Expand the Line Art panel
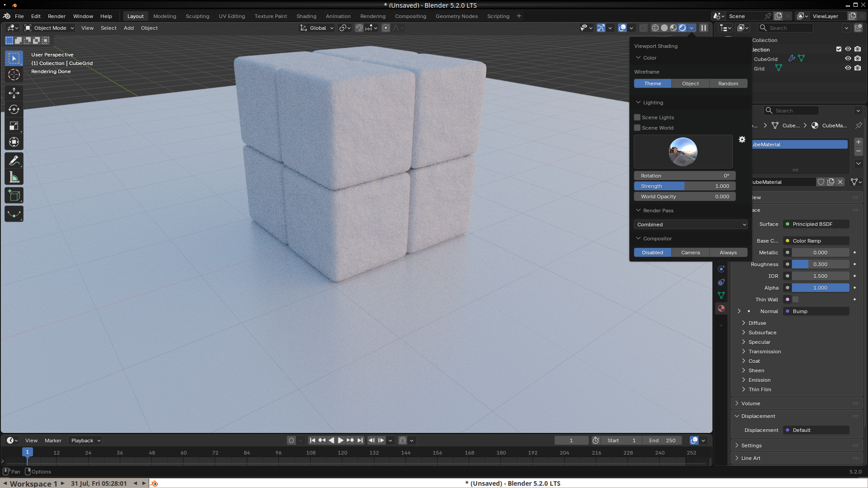868x488 pixels. click(x=750, y=458)
